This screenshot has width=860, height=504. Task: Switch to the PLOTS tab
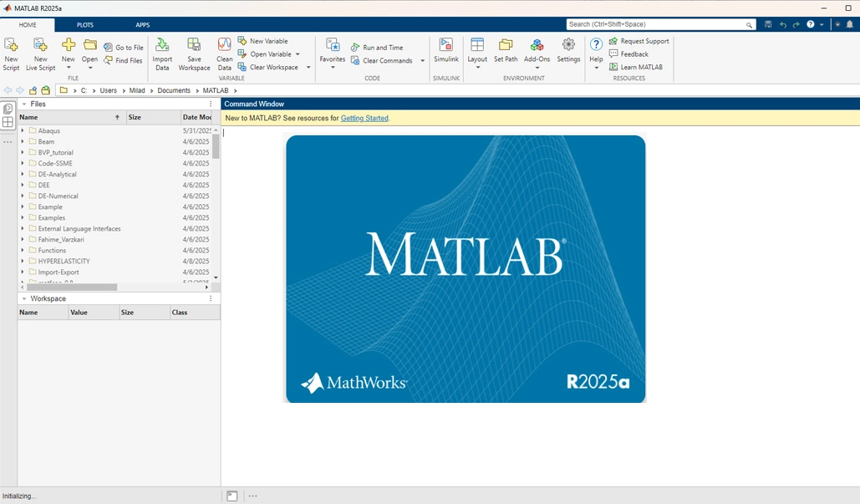(x=84, y=24)
